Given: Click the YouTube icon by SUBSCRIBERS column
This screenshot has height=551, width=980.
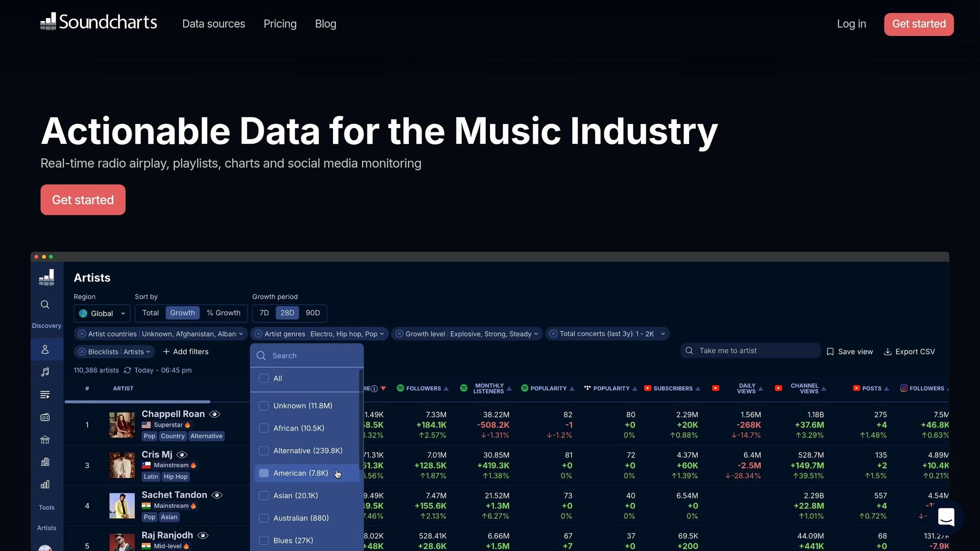Looking at the screenshot, I should (647, 388).
